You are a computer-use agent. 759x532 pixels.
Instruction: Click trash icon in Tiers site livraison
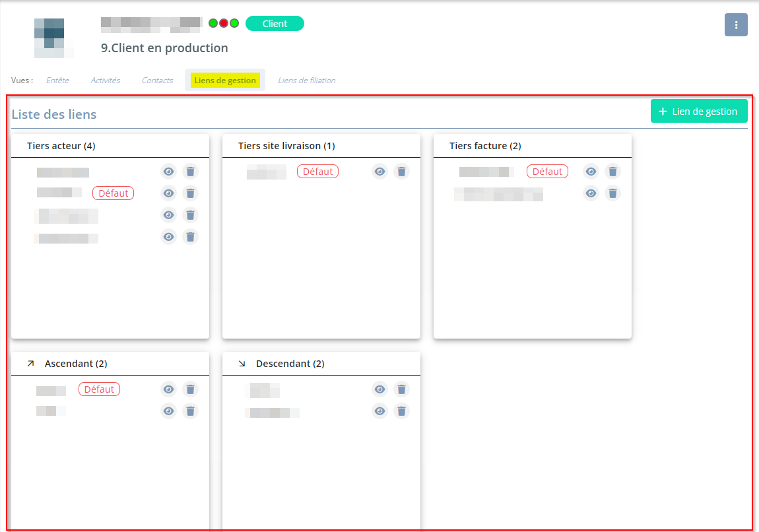(401, 172)
